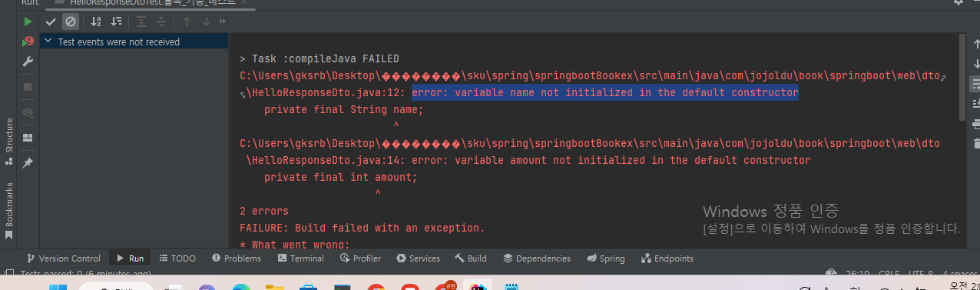The image size is (980, 290).
Task: Open Build tool window
Action: tap(471, 258)
